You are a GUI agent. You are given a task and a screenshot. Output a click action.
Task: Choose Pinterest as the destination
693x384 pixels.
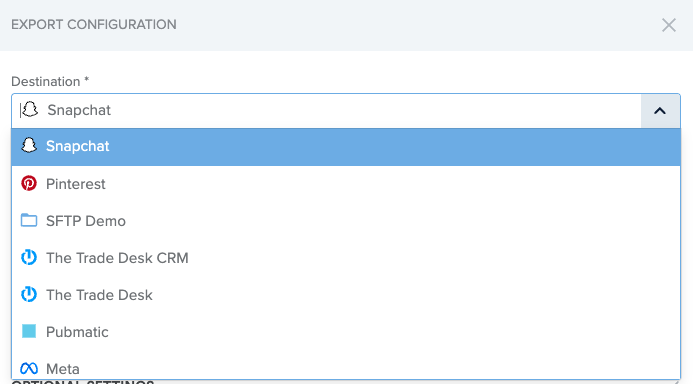[346, 184]
